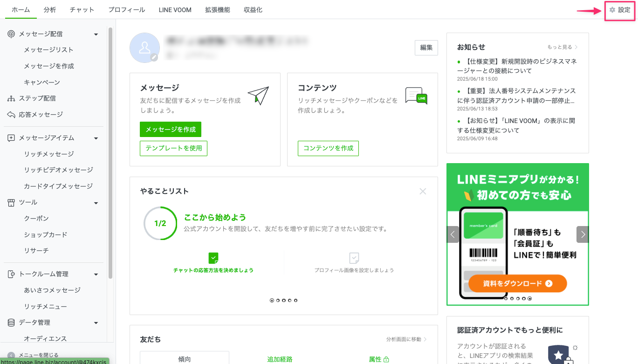Open リッチメニュー in the sidebar
The image size is (638, 364).
tap(46, 307)
